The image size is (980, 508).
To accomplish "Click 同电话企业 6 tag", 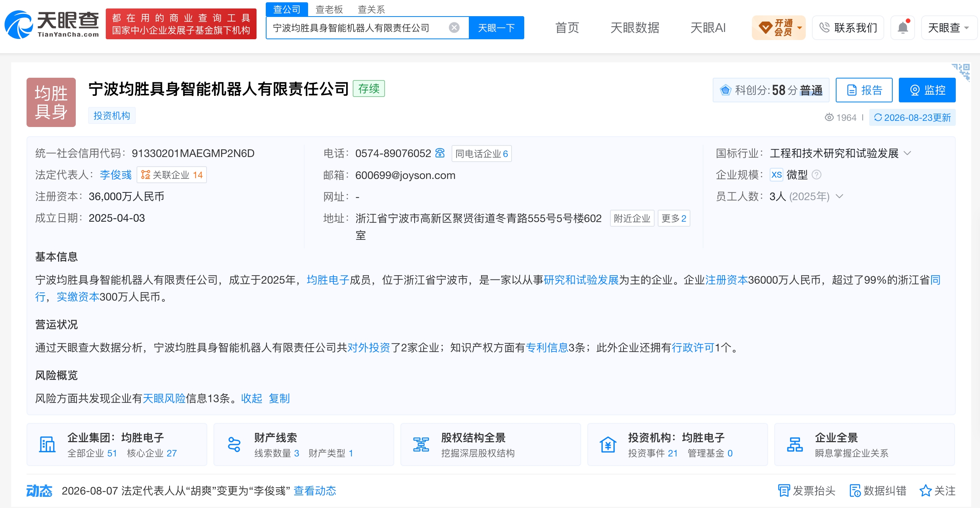I will click(482, 154).
